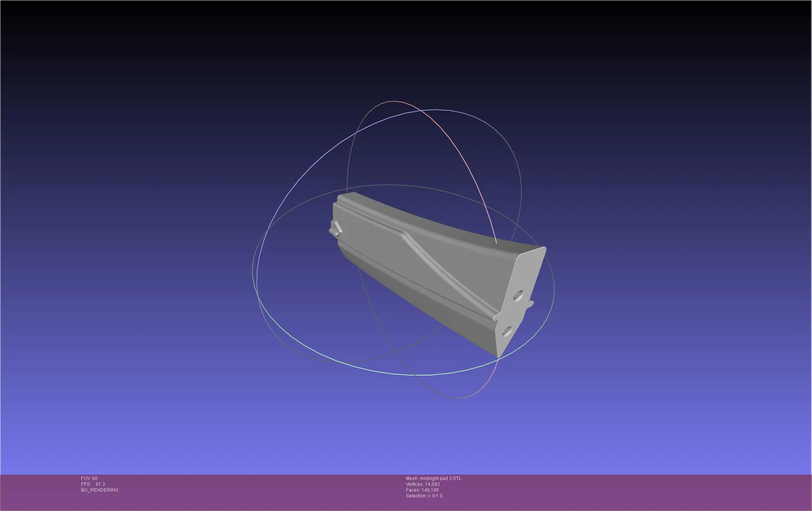
Task: Click the 'Faces: 148,190' text
Action: [x=422, y=490]
